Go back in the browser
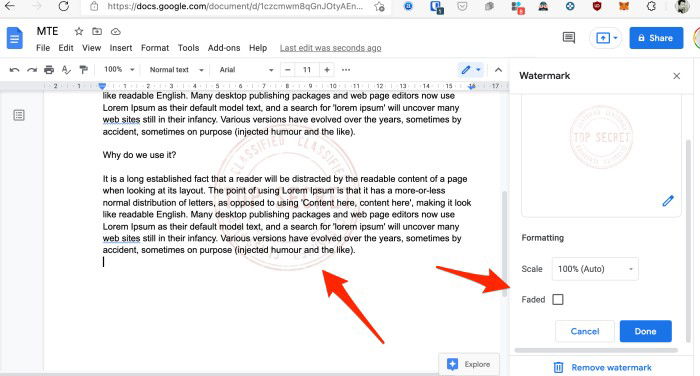Image resolution: width=700 pixels, height=376 pixels. pos(9,6)
